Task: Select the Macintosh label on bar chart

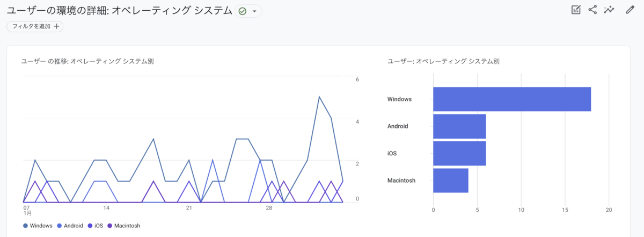Action: 401,181
